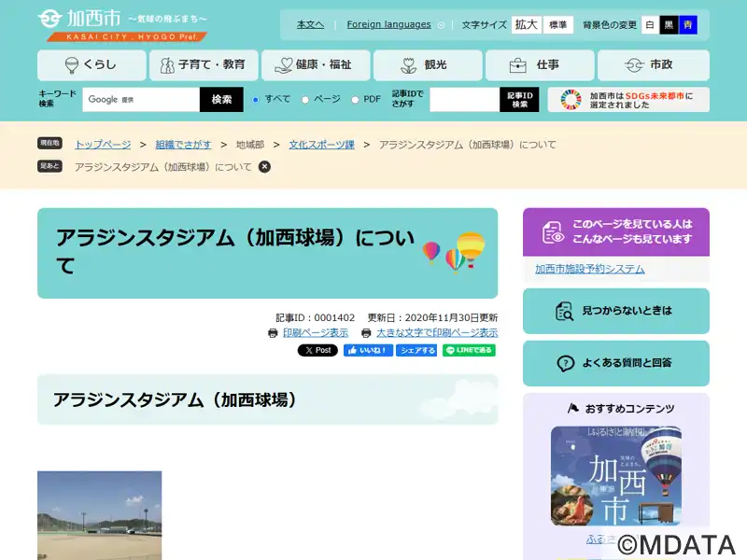
Task: Click the Facebook いいね! button
Action: point(368,351)
